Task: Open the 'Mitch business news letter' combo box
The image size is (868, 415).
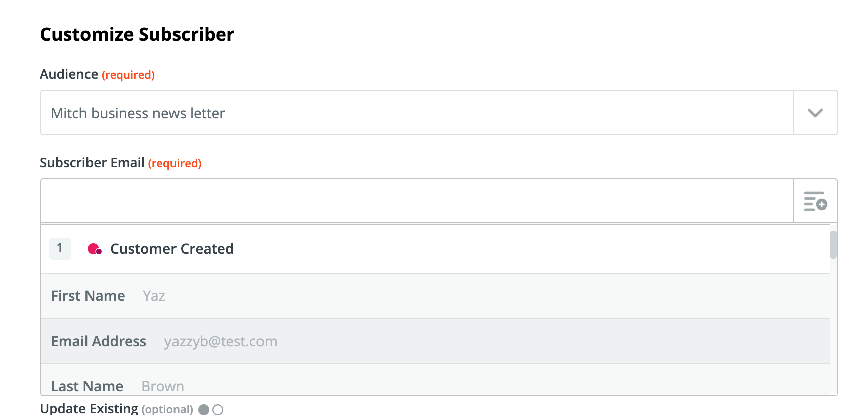Action: [416, 113]
